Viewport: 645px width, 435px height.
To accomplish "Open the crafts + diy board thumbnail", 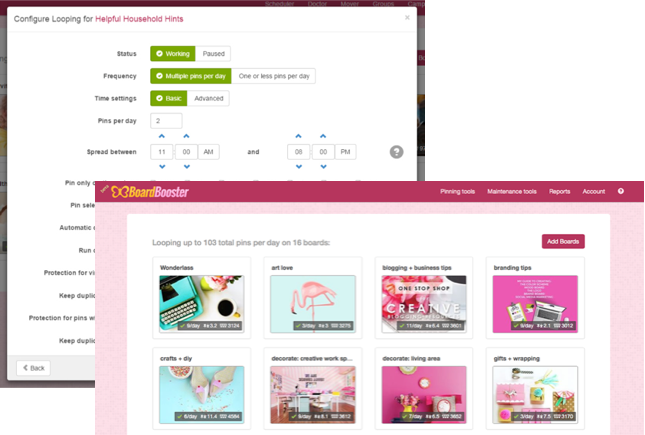I will [x=202, y=395].
